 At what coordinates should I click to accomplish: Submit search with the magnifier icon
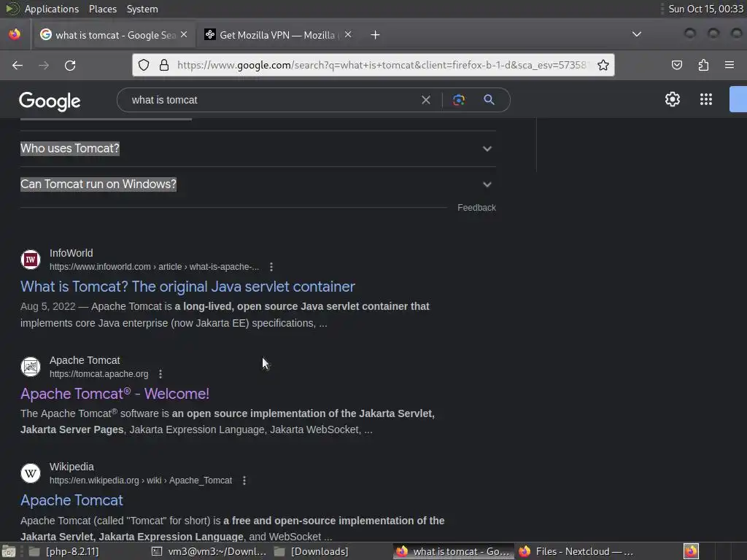(x=489, y=100)
